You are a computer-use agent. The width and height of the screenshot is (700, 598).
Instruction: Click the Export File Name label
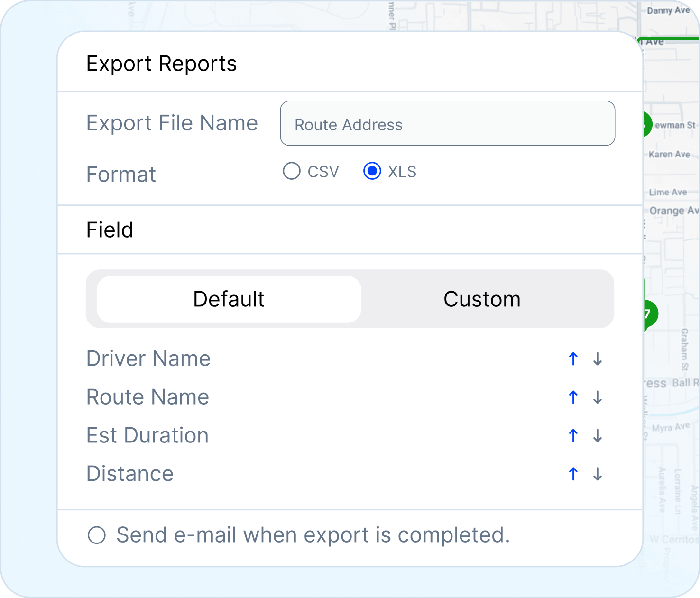[172, 123]
